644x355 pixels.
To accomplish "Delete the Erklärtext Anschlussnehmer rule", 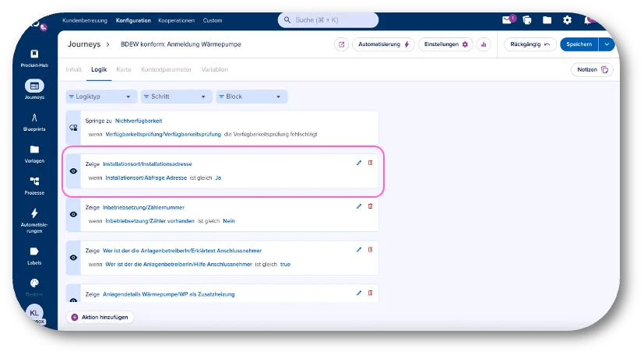I will coord(370,250).
